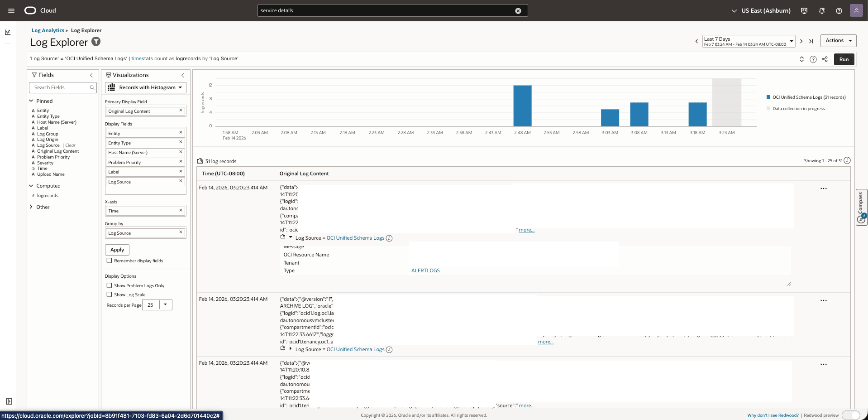Open the Cloud Shell developer tools icon

[804, 11]
